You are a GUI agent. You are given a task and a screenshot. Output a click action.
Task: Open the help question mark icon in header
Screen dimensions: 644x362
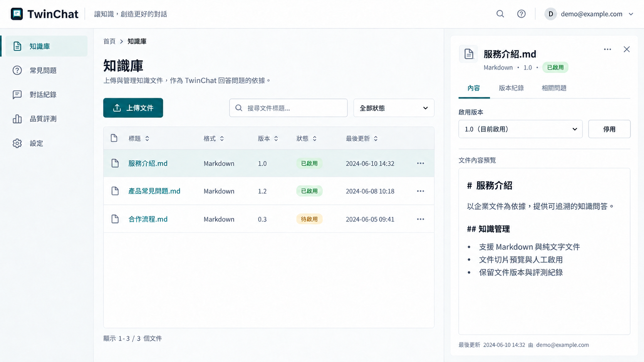tap(521, 14)
